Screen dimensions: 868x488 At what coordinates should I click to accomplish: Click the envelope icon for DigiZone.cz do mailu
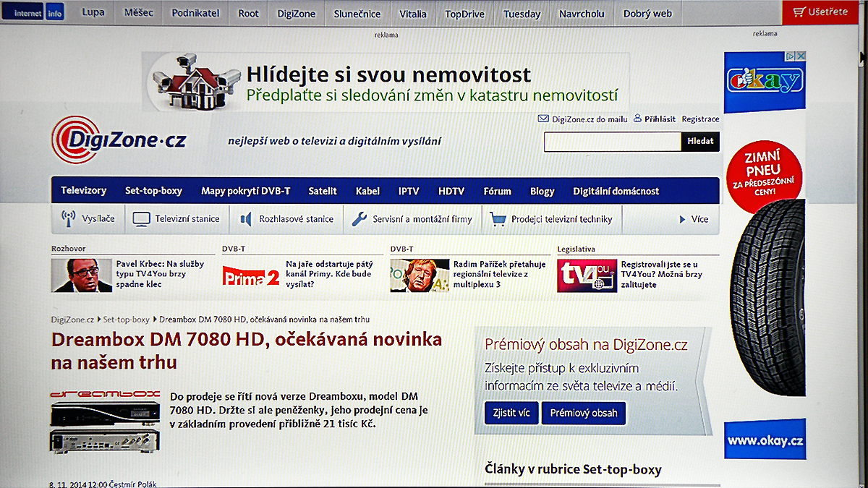point(543,119)
